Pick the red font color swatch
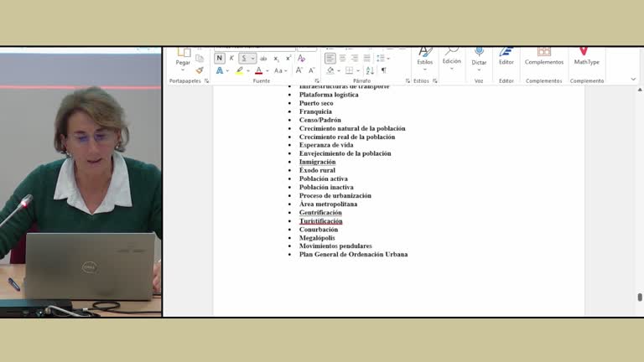Image resolution: width=644 pixels, height=362 pixels. click(258, 71)
